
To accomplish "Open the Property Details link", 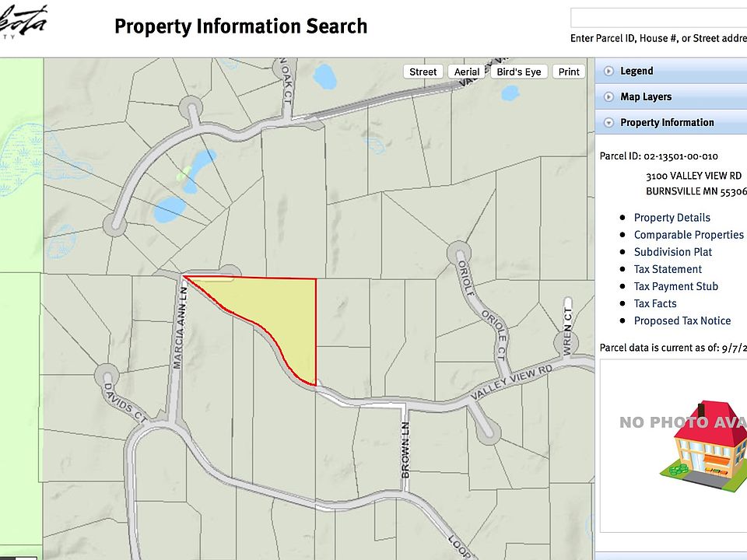I will (672, 218).
